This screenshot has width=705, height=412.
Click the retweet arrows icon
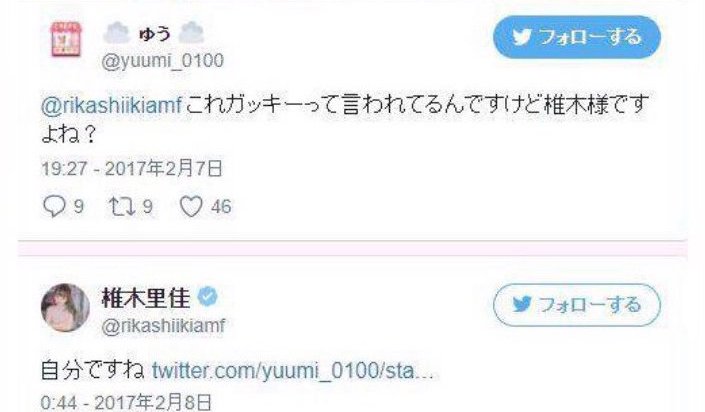click(122, 206)
